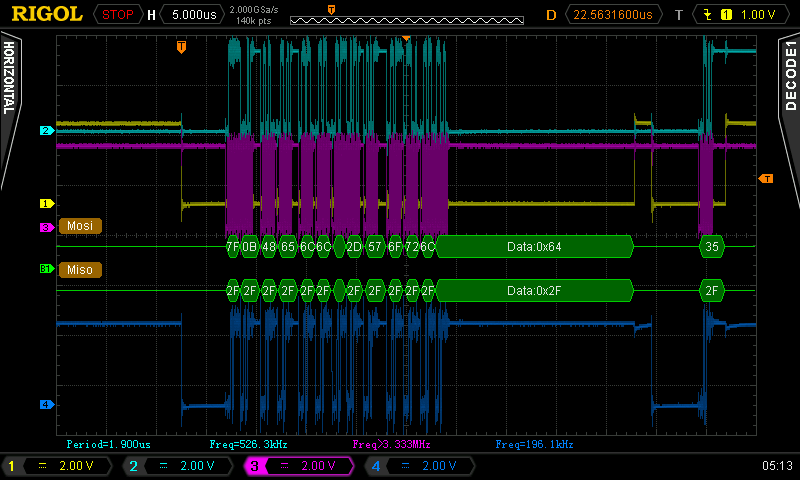Select channel 2 2.00 V scale label

(x=197, y=466)
